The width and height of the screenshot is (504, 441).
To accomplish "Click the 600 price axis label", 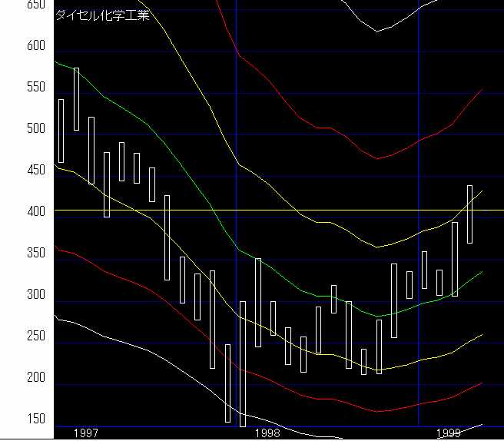I will pyautogui.click(x=15, y=46).
